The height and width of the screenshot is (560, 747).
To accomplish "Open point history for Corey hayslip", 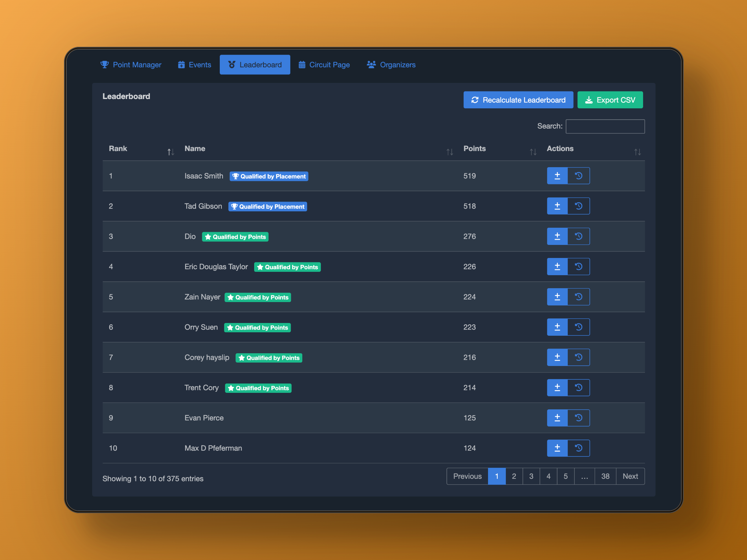I will (578, 357).
